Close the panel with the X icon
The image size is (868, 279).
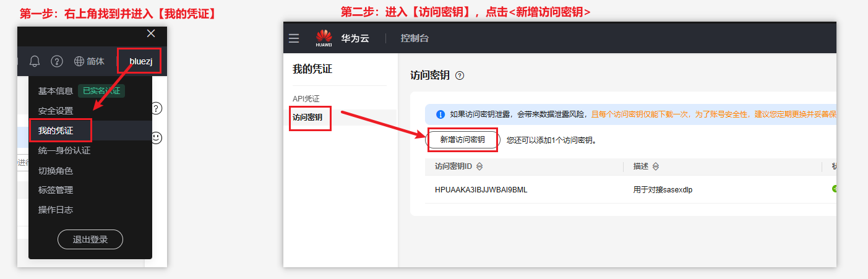(151, 33)
